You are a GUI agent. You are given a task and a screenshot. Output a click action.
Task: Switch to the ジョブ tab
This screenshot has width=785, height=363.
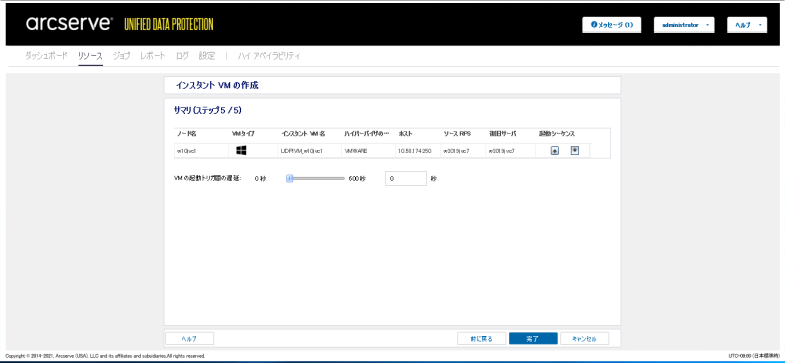point(122,56)
